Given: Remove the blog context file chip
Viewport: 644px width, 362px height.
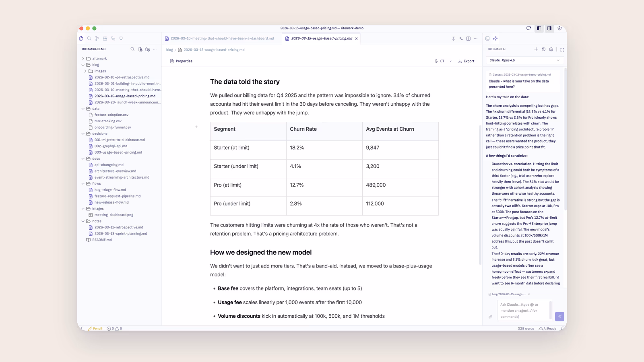Looking at the screenshot, I should [529, 294].
